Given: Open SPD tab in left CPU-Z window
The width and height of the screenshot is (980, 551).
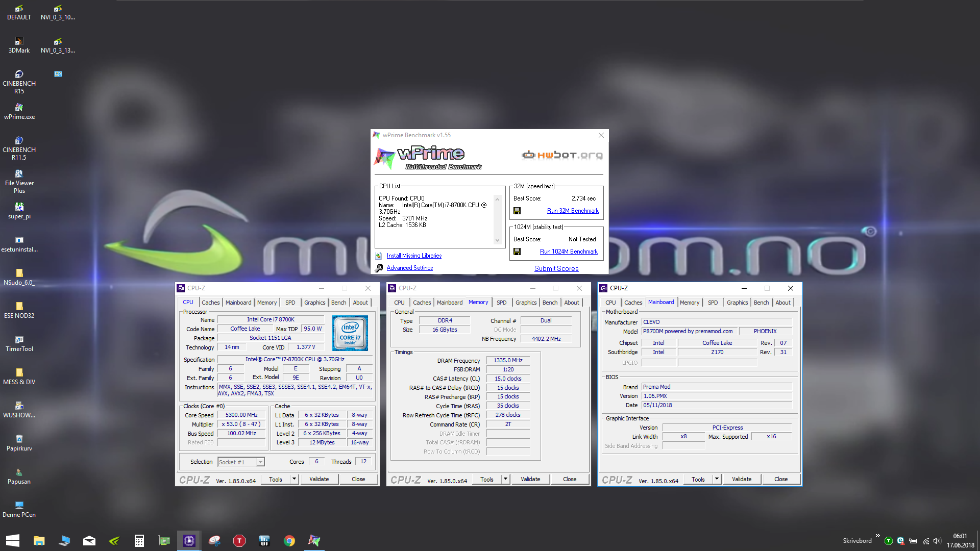Looking at the screenshot, I should point(290,303).
